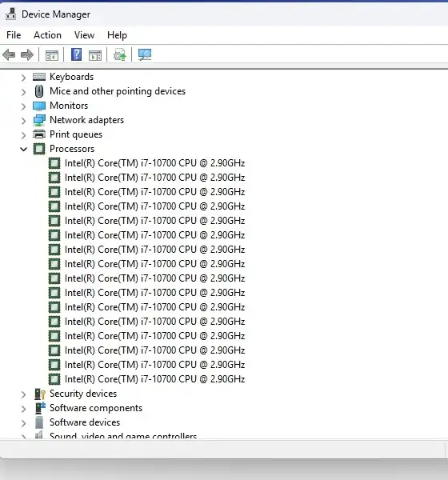Expand the Software components category
This screenshot has height=480, width=448.
tap(23, 409)
